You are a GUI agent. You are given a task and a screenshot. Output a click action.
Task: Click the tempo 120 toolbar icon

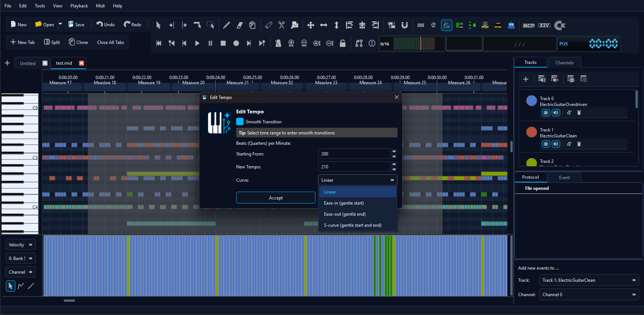tap(447, 25)
